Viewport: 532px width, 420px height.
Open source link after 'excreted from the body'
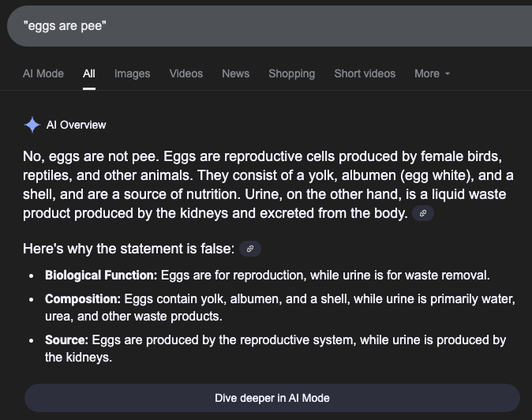pos(423,213)
